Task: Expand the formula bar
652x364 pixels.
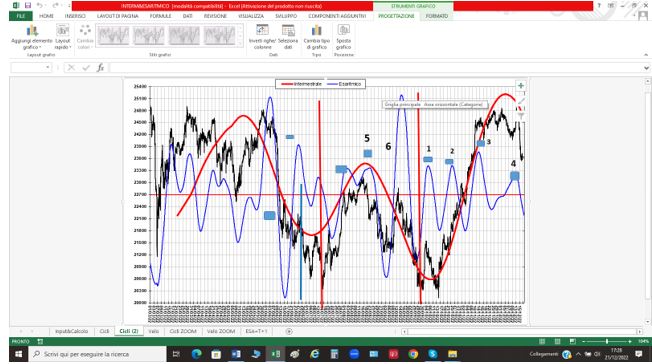Action: [646, 68]
